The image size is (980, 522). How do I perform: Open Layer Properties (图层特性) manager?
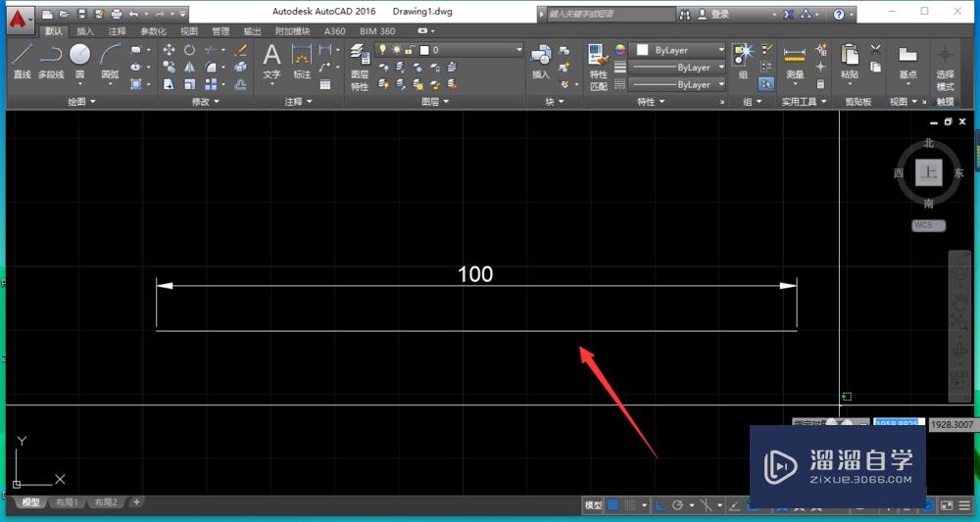click(x=360, y=68)
